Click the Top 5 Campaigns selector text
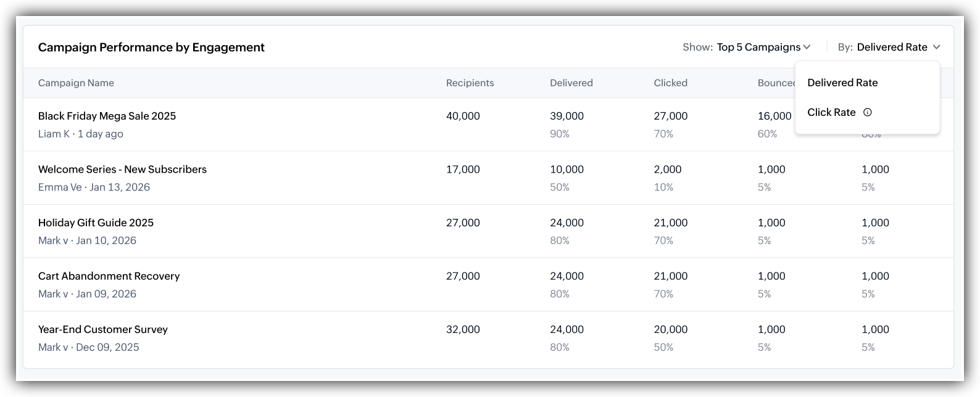Viewport: 980px width, 397px height. (x=758, y=47)
